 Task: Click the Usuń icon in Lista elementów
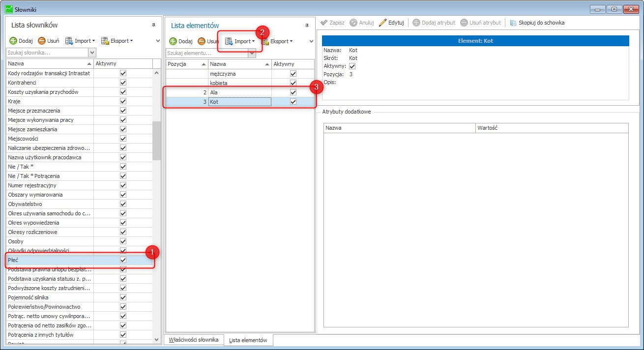click(x=202, y=41)
